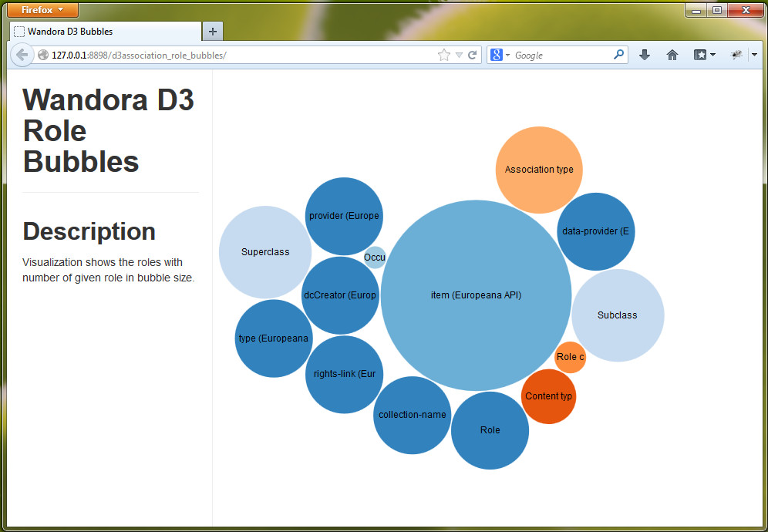Open a new tab with plus button
The image size is (768, 532).
pyautogui.click(x=213, y=32)
